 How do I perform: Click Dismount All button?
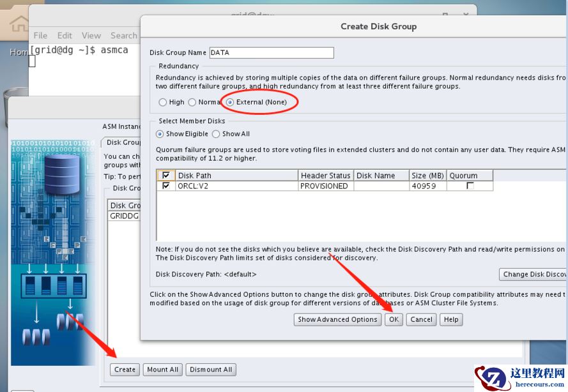pos(211,369)
